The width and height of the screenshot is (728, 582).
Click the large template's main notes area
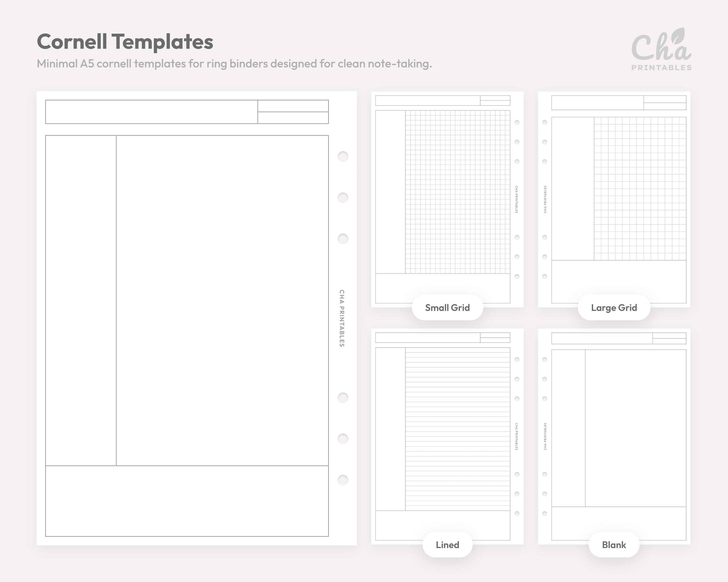[223, 301]
